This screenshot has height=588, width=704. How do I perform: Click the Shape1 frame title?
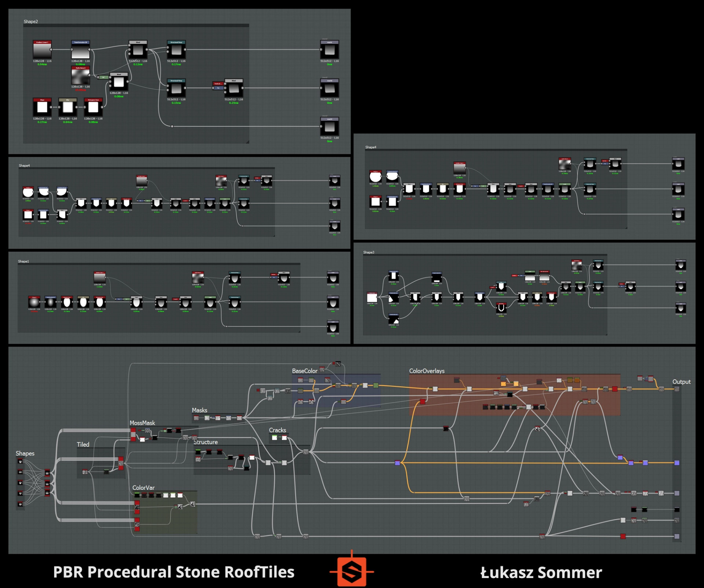(23, 262)
